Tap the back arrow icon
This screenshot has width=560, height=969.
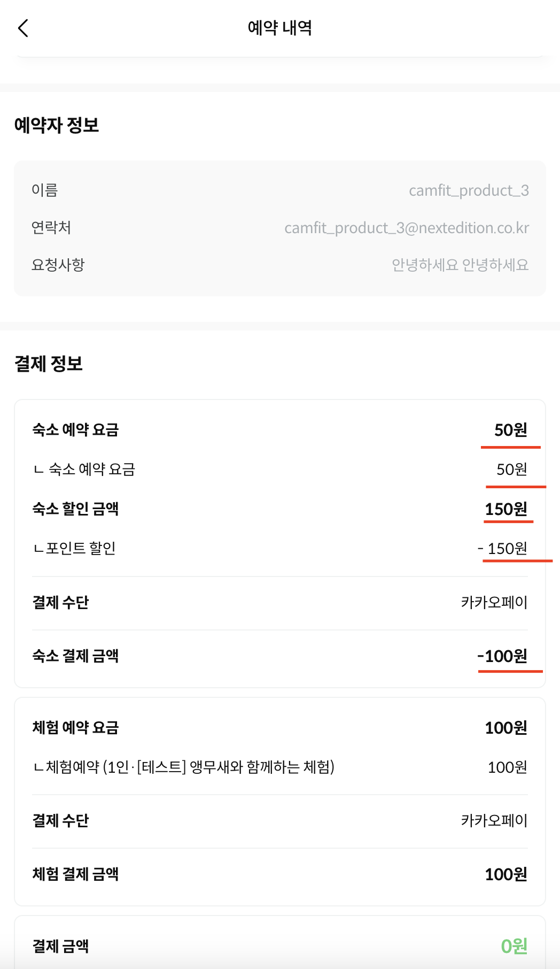(x=23, y=28)
